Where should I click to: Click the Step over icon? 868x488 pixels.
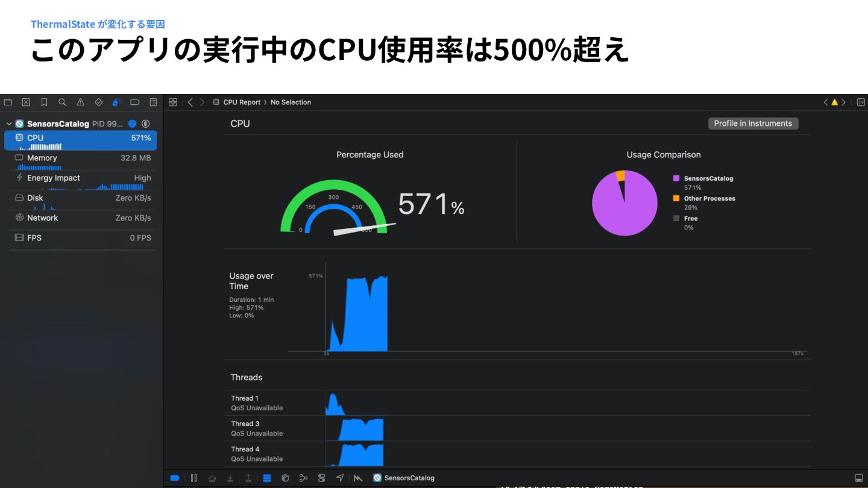click(212, 478)
